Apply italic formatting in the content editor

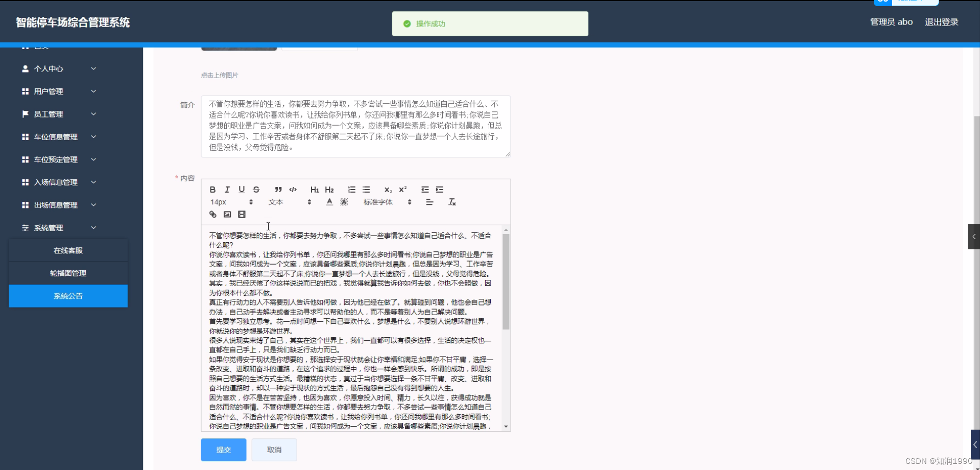227,190
